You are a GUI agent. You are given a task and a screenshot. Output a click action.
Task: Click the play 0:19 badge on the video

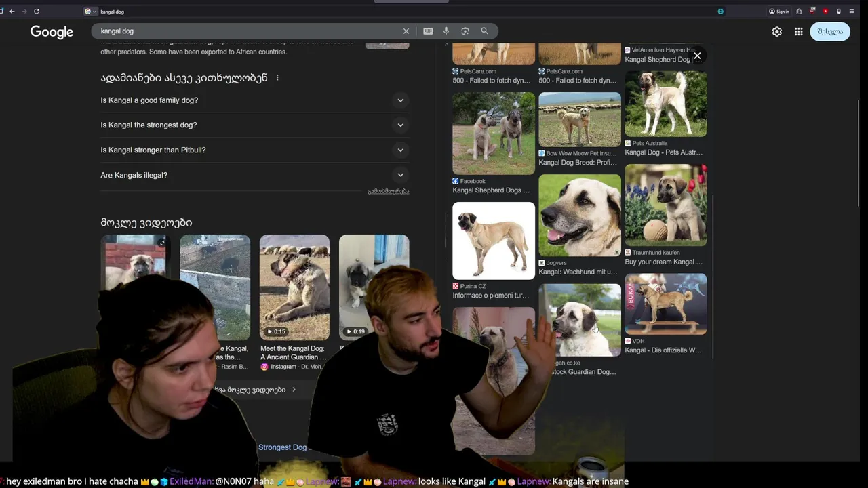click(x=355, y=331)
